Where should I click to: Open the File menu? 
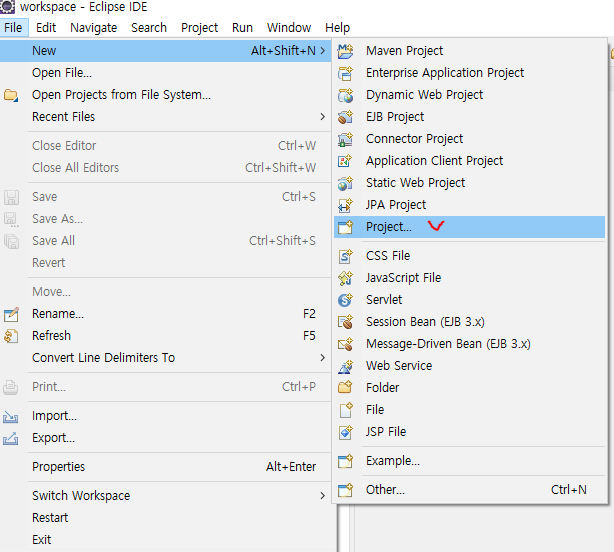[13, 28]
